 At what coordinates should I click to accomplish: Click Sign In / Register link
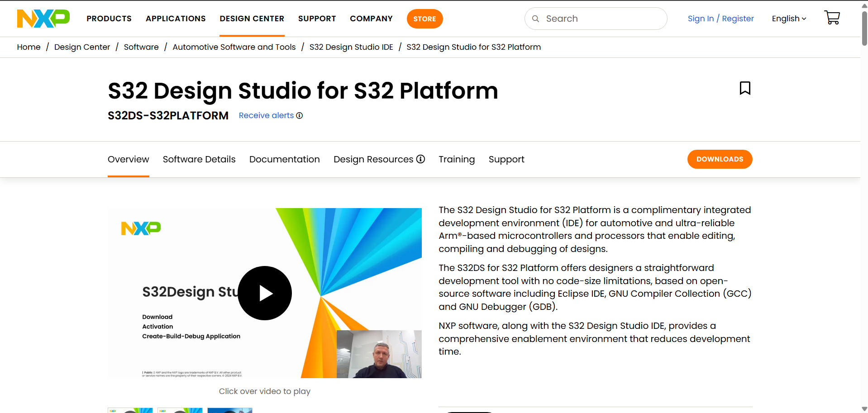pos(720,19)
